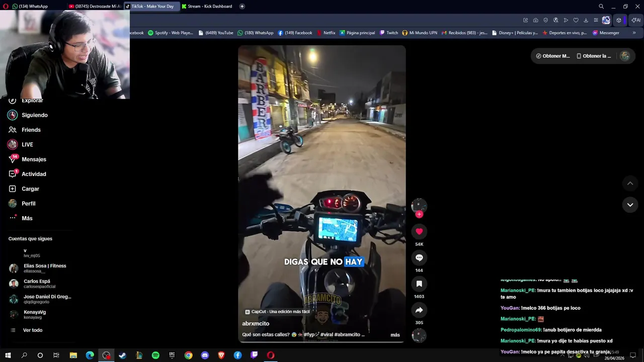The image size is (644, 362).
Task: Switch to Destrozaste Mi Al YouTube tab
Action: (x=95, y=7)
